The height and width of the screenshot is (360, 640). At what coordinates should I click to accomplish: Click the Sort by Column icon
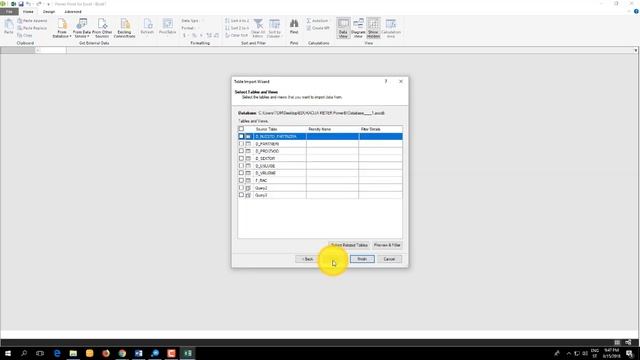point(274,28)
